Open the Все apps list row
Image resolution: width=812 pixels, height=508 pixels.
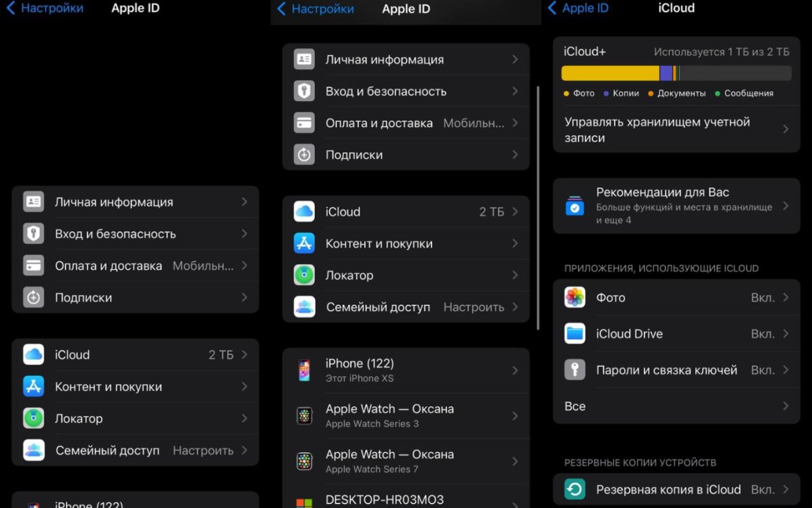[672, 406]
